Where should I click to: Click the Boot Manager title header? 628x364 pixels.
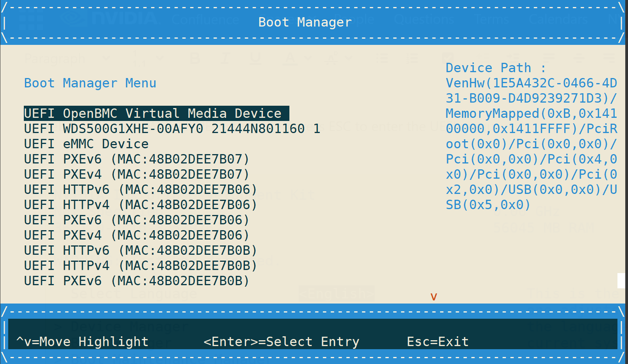(x=305, y=22)
